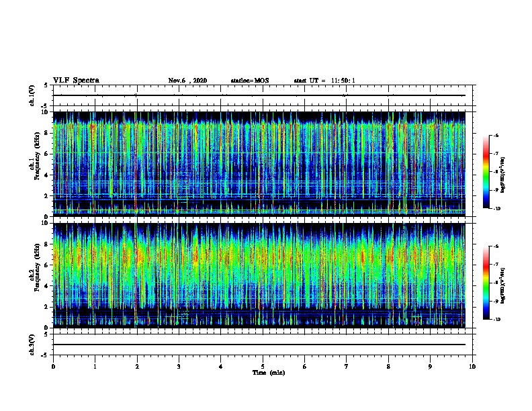Screen dimensions: 532x411
Task: Select the "Time (min)" x-axis label
Action: (269, 373)
